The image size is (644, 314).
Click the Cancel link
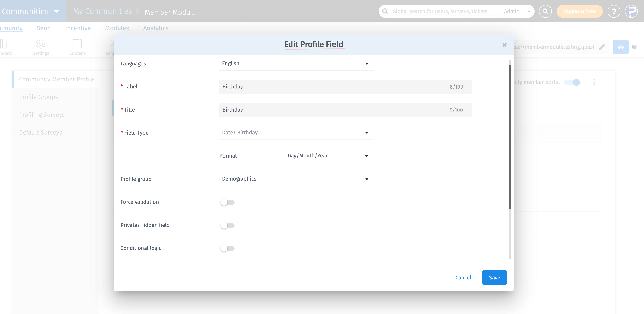point(463,277)
